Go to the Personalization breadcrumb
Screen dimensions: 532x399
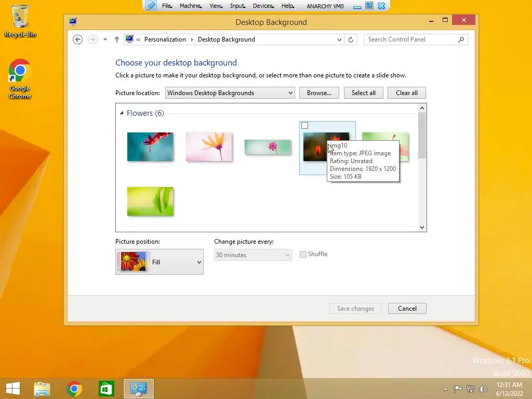tap(165, 39)
